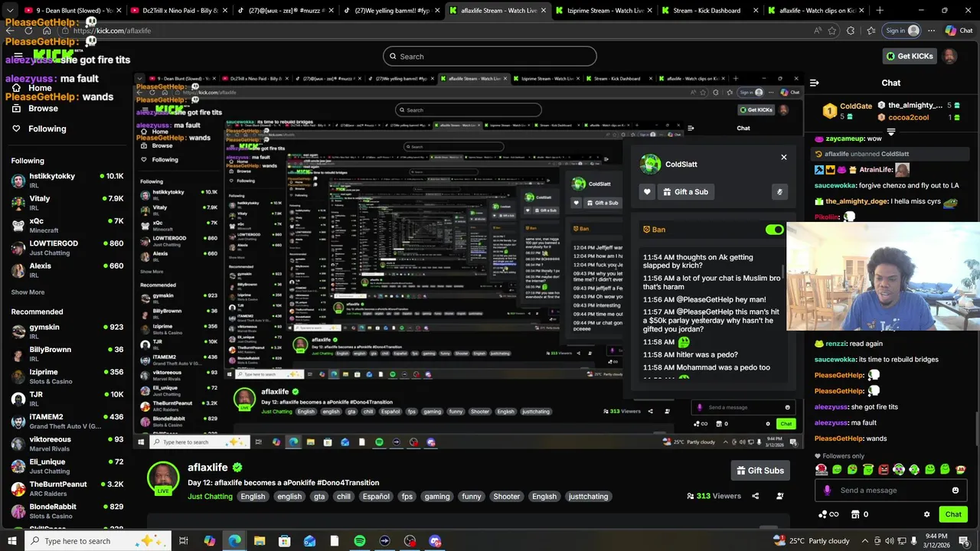Open Task View on the taskbar
This screenshot has width=980, height=551.
click(184, 541)
